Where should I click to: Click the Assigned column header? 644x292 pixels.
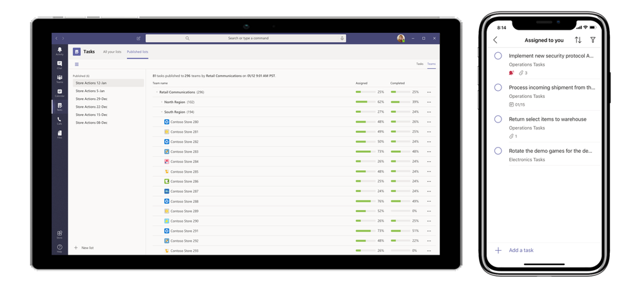(x=362, y=83)
